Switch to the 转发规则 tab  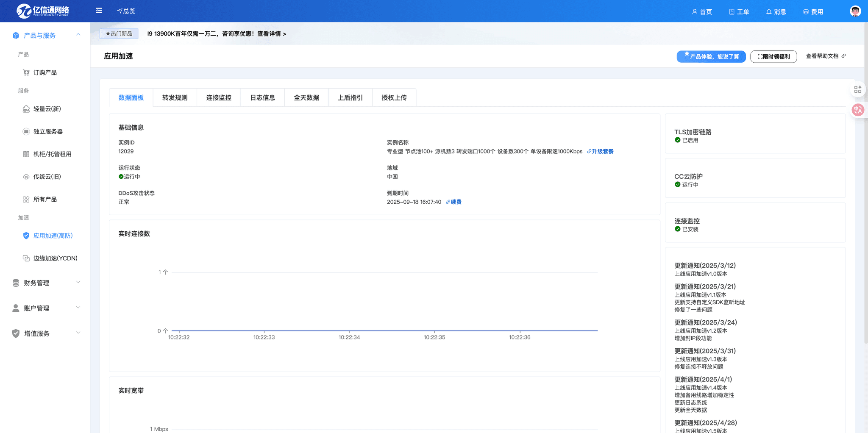pyautogui.click(x=175, y=97)
